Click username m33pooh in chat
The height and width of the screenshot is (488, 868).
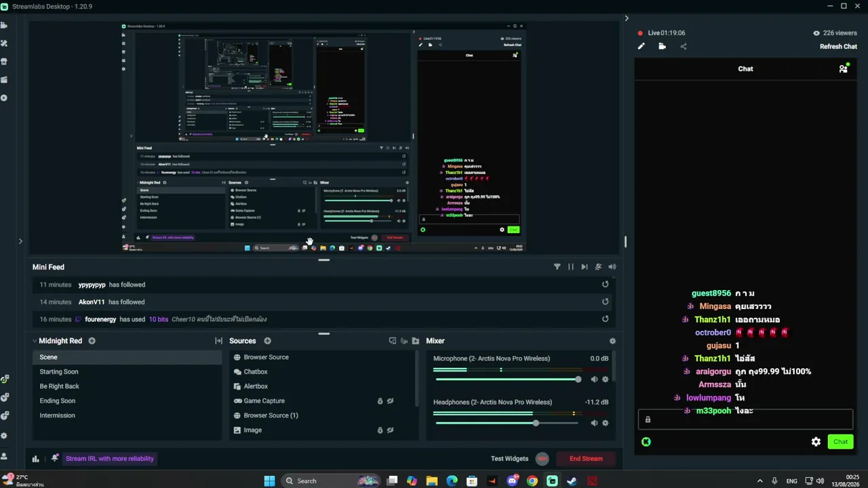[713, 411]
